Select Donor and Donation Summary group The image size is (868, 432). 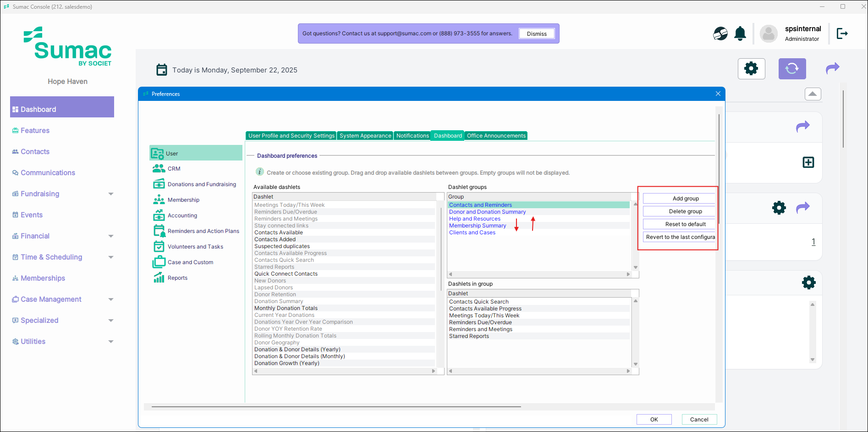pos(487,212)
